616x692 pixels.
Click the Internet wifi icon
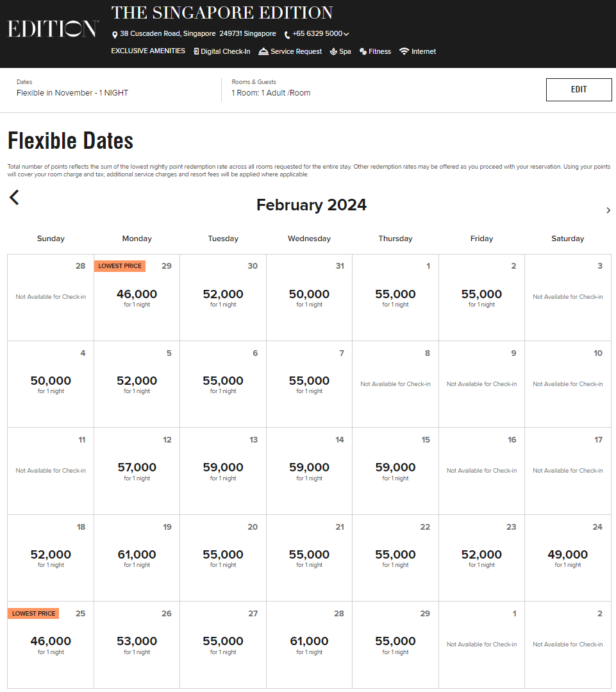[404, 51]
